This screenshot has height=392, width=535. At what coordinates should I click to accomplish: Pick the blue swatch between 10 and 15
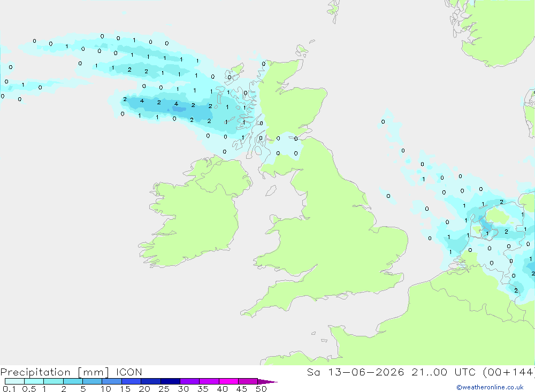pyautogui.click(x=112, y=381)
